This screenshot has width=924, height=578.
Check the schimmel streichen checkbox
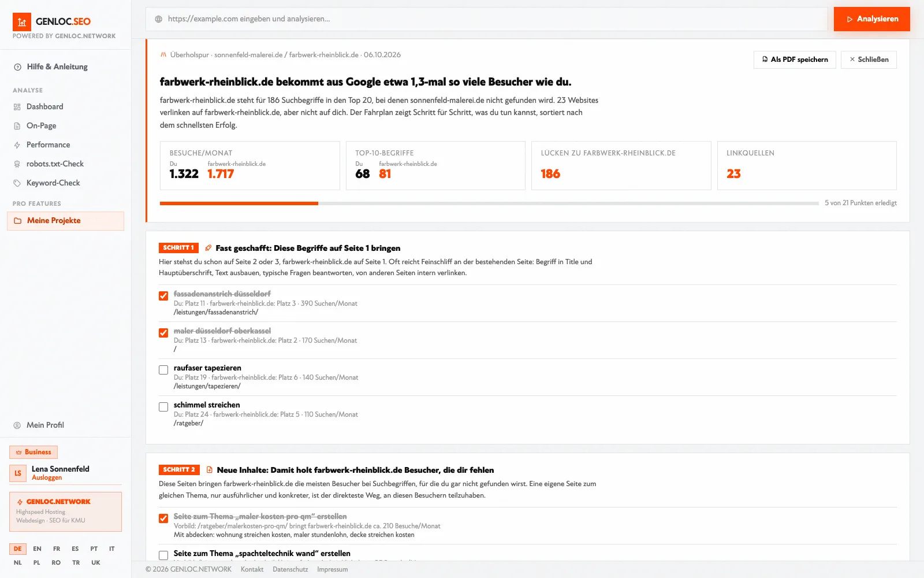click(163, 407)
